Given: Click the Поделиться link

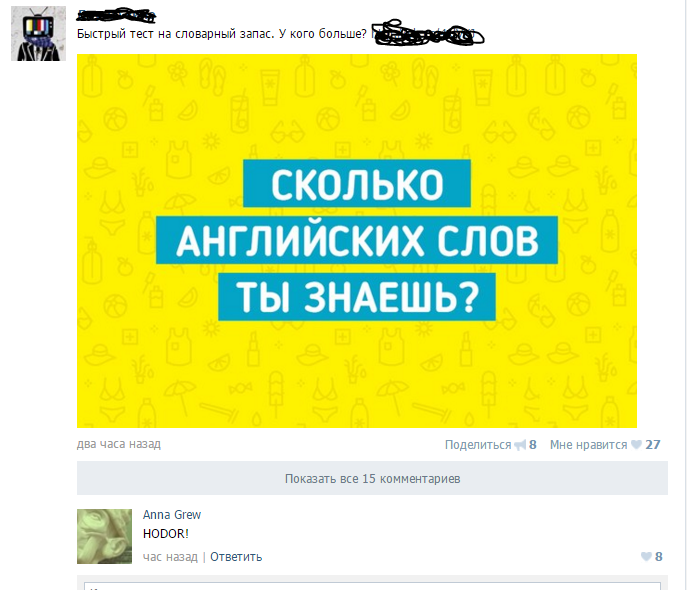Looking at the screenshot, I should (x=478, y=445).
